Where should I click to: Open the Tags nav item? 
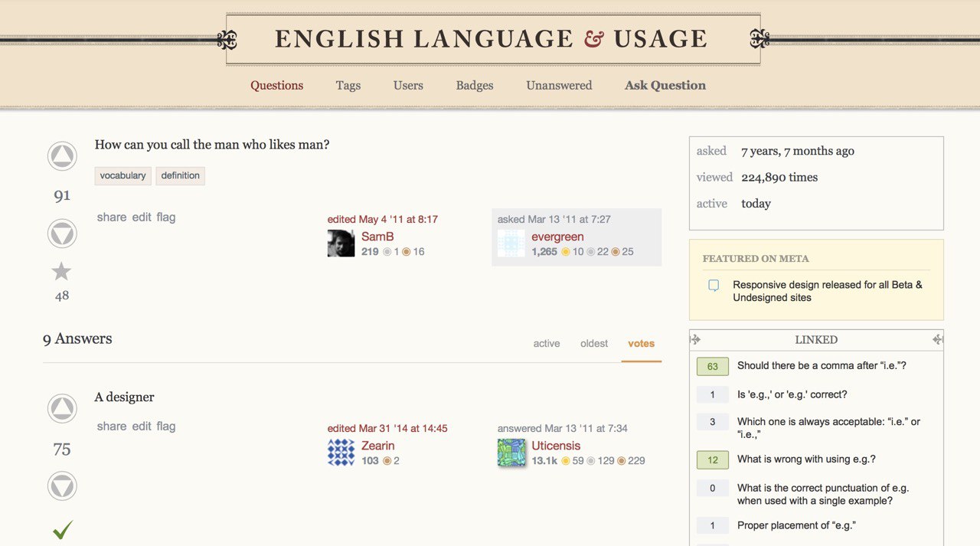coord(348,85)
